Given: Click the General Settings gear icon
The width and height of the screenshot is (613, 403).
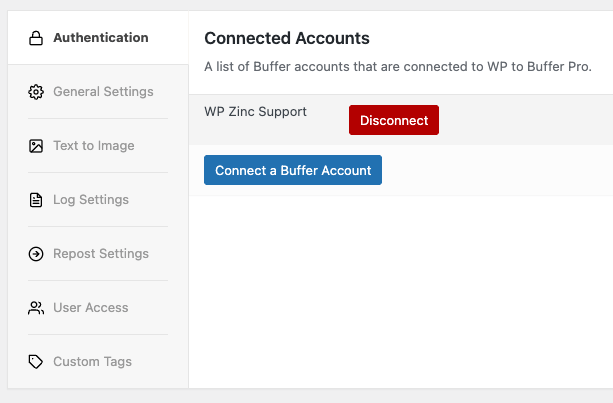Looking at the screenshot, I should 36,92.
